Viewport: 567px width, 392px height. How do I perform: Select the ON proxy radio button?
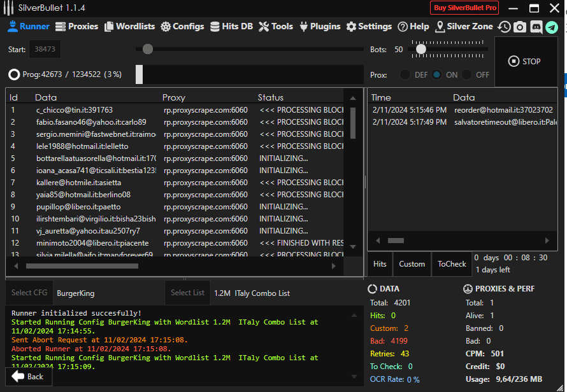click(436, 74)
